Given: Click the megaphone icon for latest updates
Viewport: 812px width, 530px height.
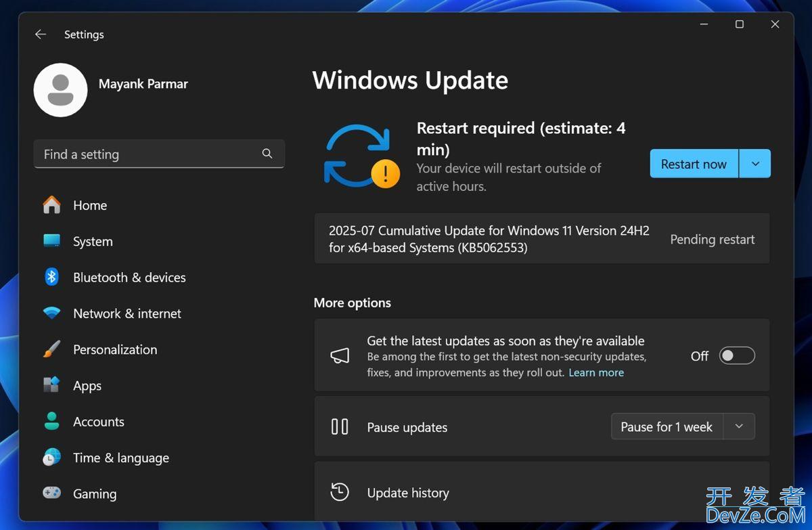Looking at the screenshot, I should pyautogui.click(x=340, y=355).
